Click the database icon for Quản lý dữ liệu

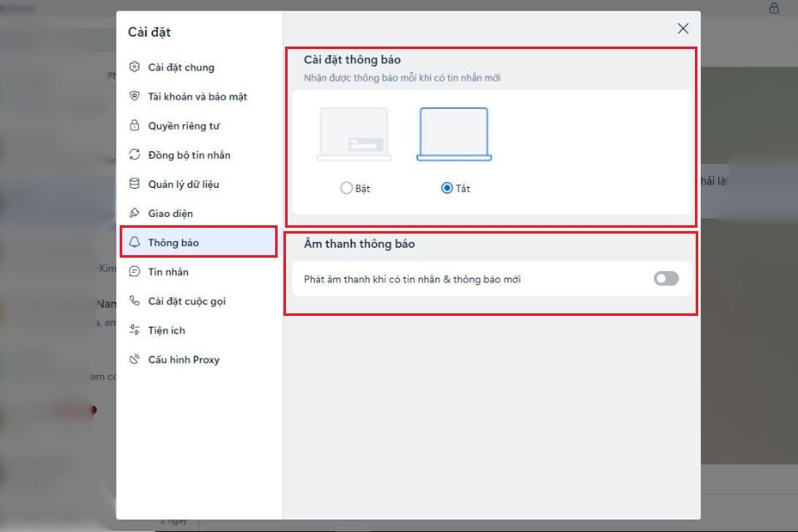tap(135, 184)
